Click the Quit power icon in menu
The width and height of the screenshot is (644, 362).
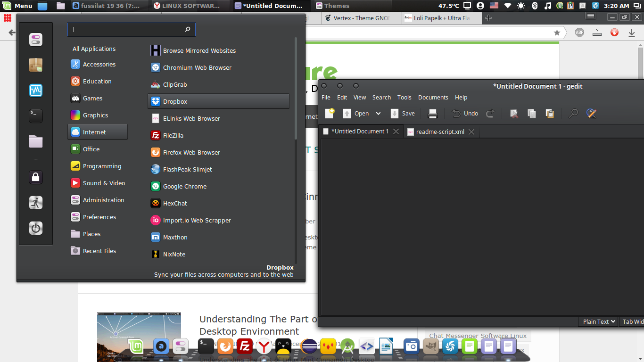point(36,228)
